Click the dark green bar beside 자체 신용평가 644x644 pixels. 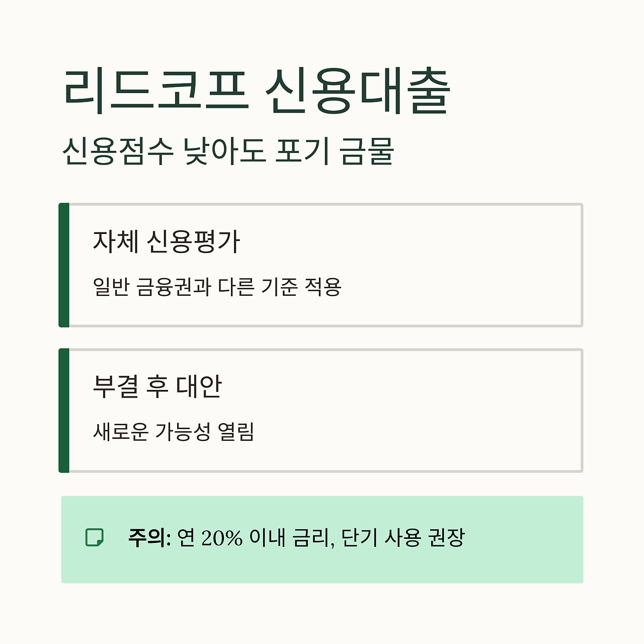[x=64, y=265]
